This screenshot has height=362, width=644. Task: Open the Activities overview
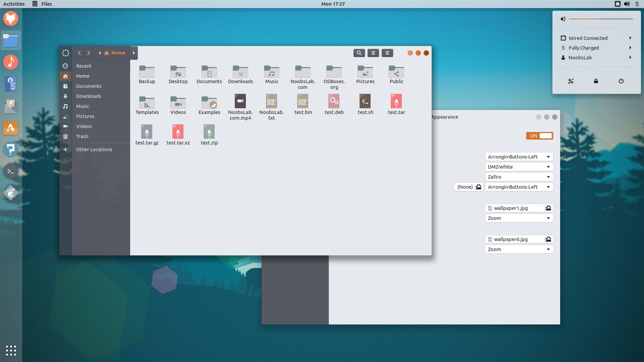pyautogui.click(x=14, y=4)
